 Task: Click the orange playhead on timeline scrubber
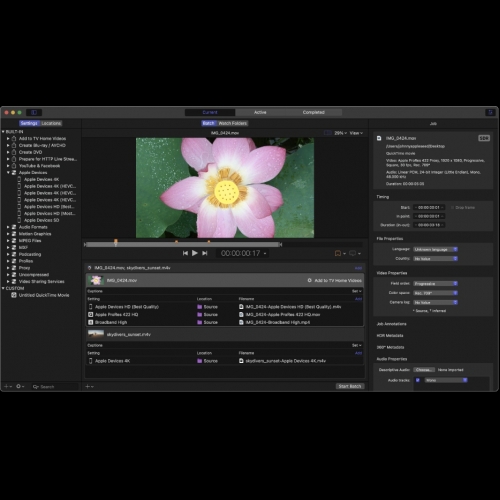[116, 242]
